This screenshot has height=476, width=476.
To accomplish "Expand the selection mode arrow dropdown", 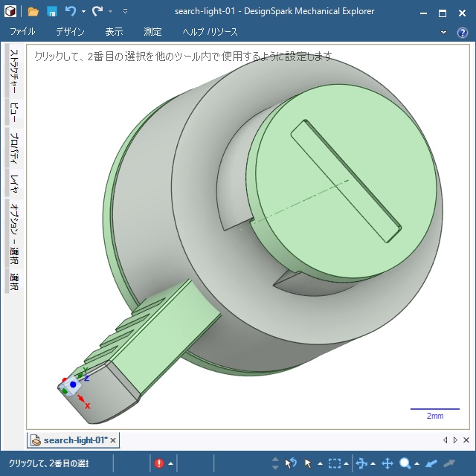I will tap(319, 464).
